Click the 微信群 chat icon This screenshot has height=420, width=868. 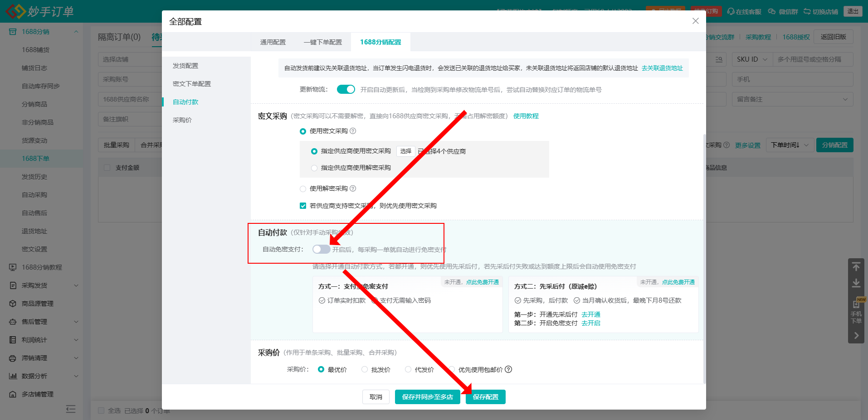(x=772, y=11)
